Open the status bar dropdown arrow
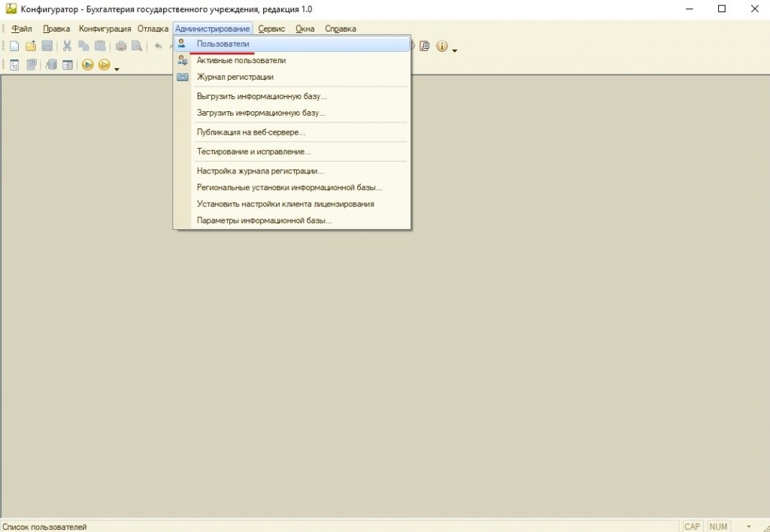Image resolution: width=770 pixels, height=532 pixels. pyautogui.click(x=748, y=527)
